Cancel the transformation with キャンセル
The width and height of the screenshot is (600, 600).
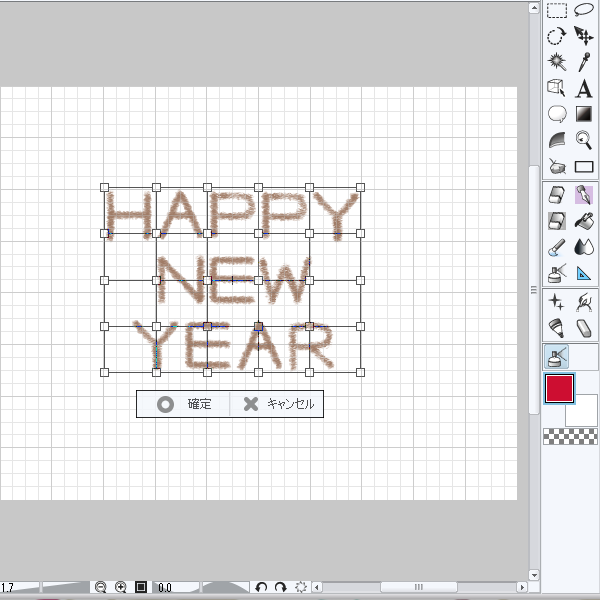coord(277,404)
